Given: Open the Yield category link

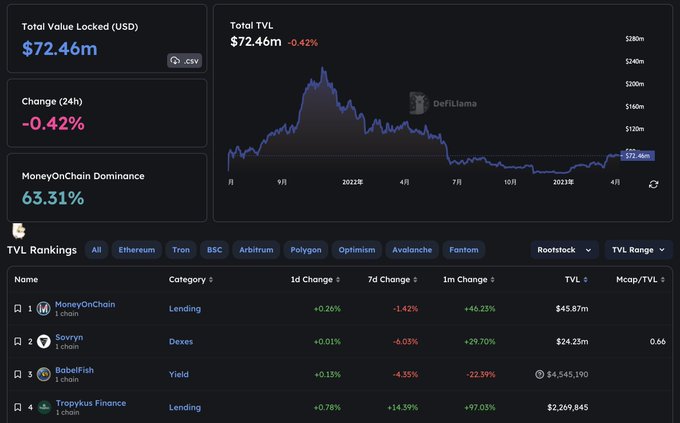Looking at the screenshot, I should [x=179, y=374].
